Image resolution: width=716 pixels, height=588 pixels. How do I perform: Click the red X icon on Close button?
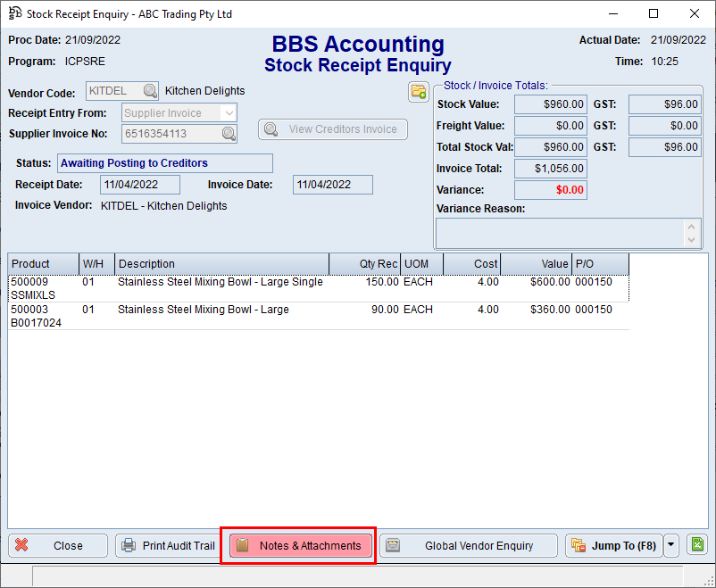[22, 544]
